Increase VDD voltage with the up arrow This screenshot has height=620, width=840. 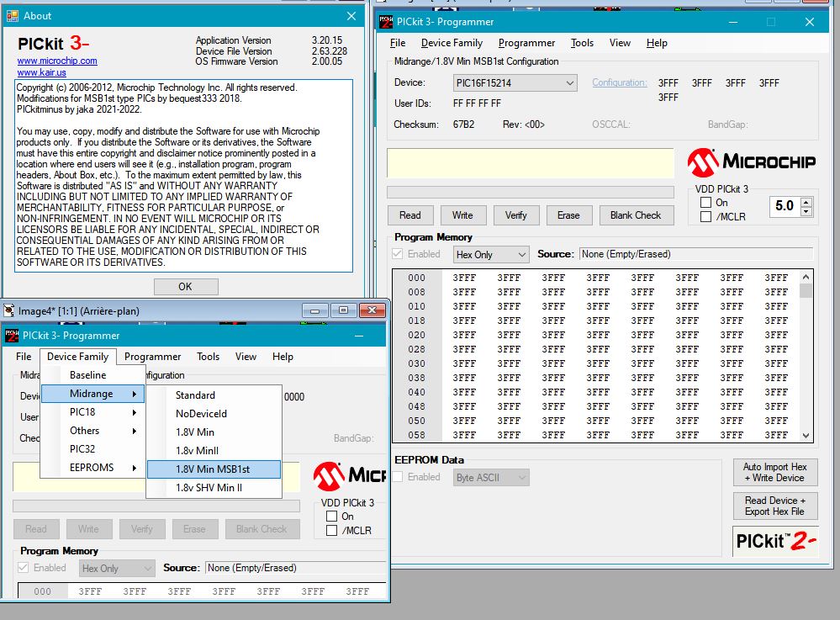click(x=806, y=202)
